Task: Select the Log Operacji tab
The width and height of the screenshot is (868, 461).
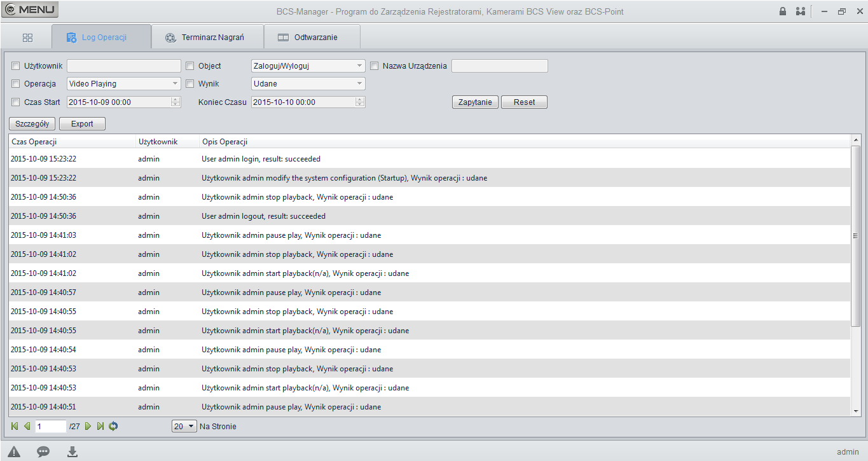Action: pyautogui.click(x=101, y=37)
